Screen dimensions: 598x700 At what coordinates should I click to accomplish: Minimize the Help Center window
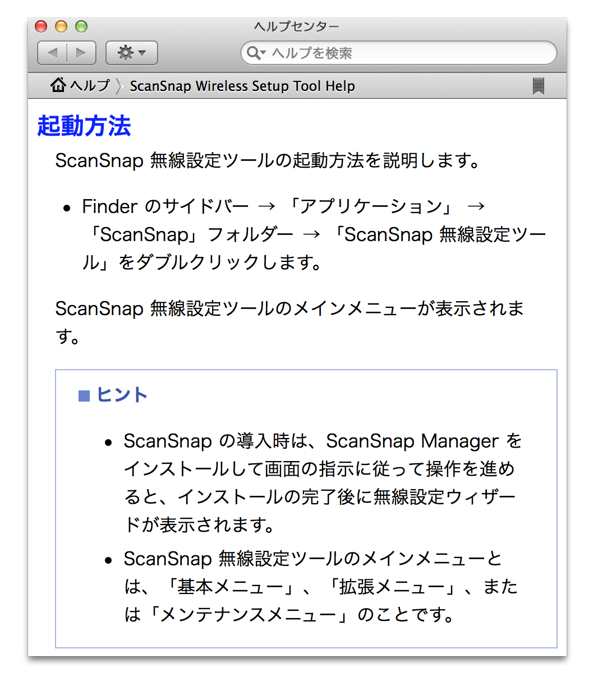pyautogui.click(x=61, y=26)
